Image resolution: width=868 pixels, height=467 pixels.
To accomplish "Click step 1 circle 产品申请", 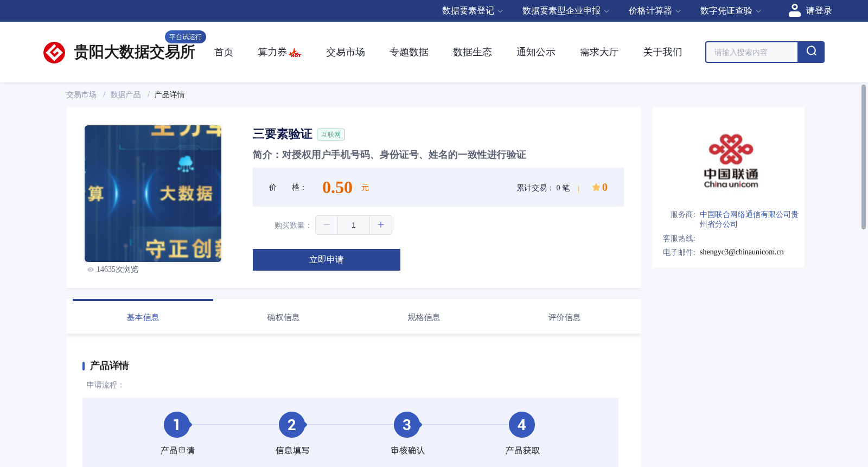I will coord(177,425).
